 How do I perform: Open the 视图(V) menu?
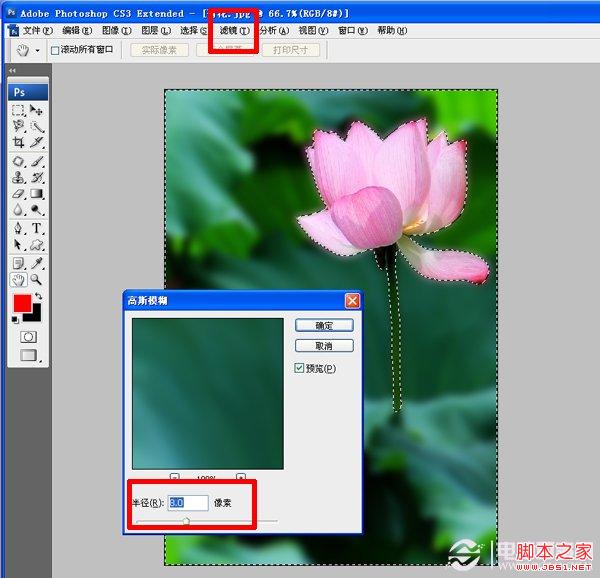[x=313, y=30]
